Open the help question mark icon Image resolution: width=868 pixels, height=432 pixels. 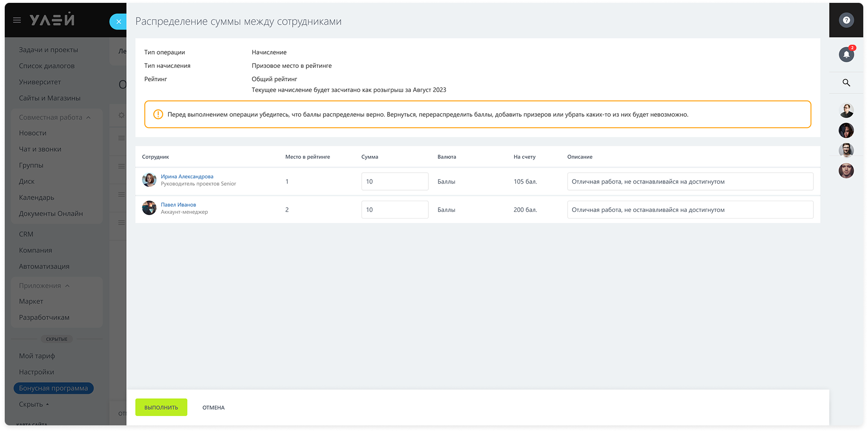[846, 20]
